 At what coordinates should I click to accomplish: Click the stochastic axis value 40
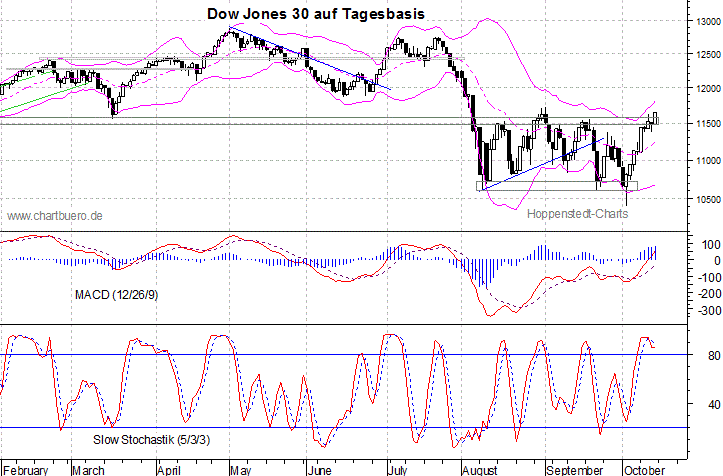coord(714,405)
